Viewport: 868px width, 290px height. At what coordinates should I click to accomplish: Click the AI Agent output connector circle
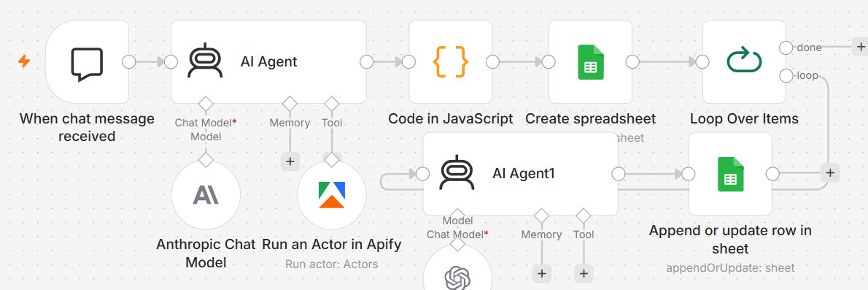click(x=366, y=62)
